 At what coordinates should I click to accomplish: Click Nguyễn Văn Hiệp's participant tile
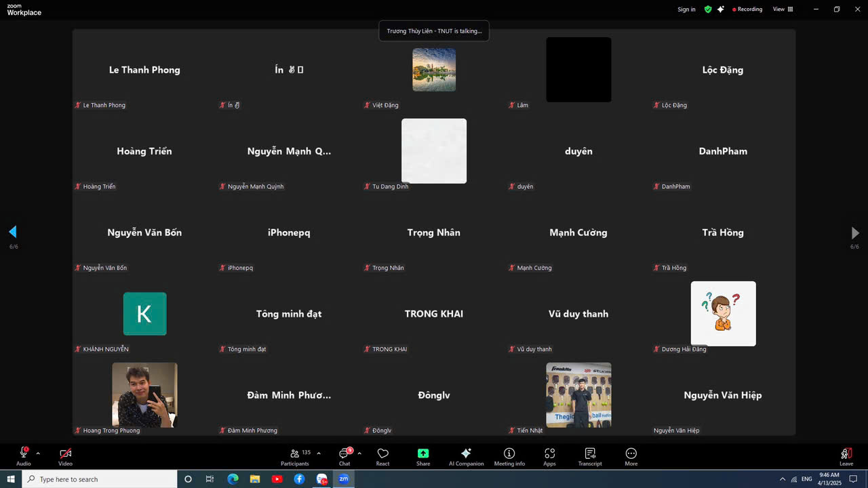coord(723,395)
